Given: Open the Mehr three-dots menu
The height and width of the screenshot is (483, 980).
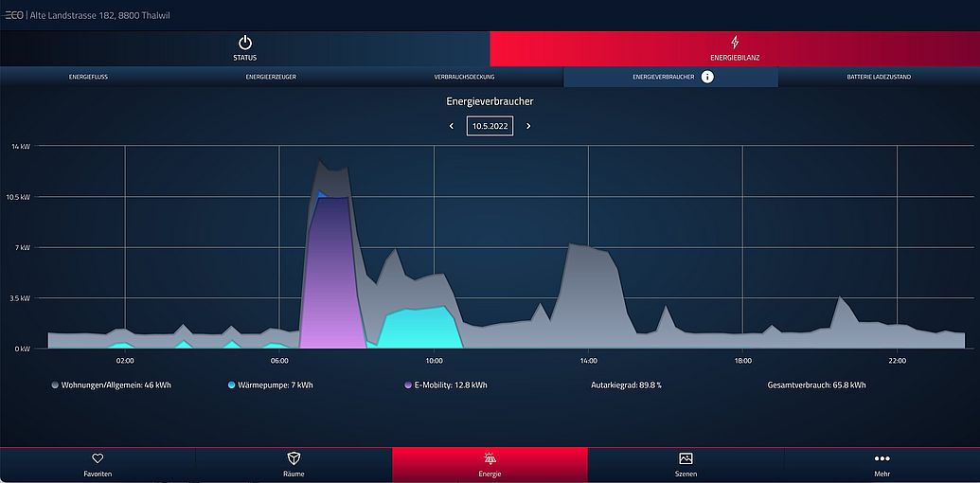Looking at the screenshot, I should (882, 458).
